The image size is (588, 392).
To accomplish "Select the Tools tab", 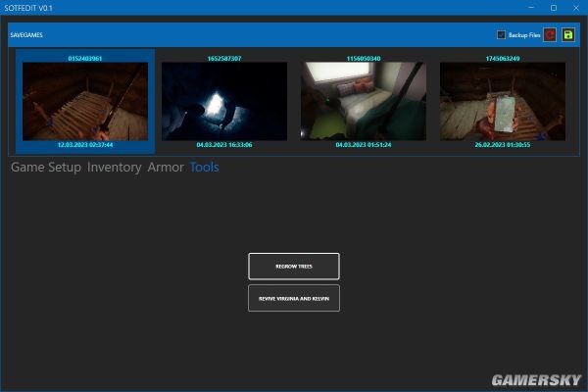I will point(205,167).
